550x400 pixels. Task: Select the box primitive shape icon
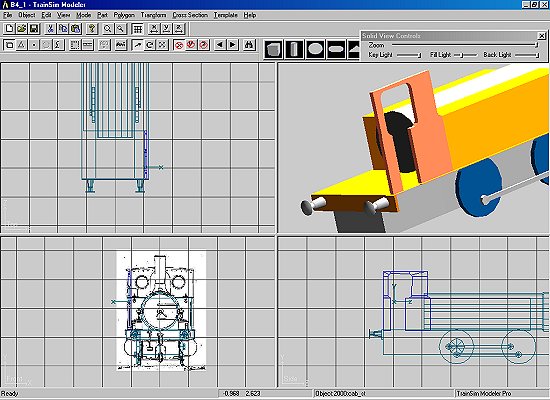point(273,49)
